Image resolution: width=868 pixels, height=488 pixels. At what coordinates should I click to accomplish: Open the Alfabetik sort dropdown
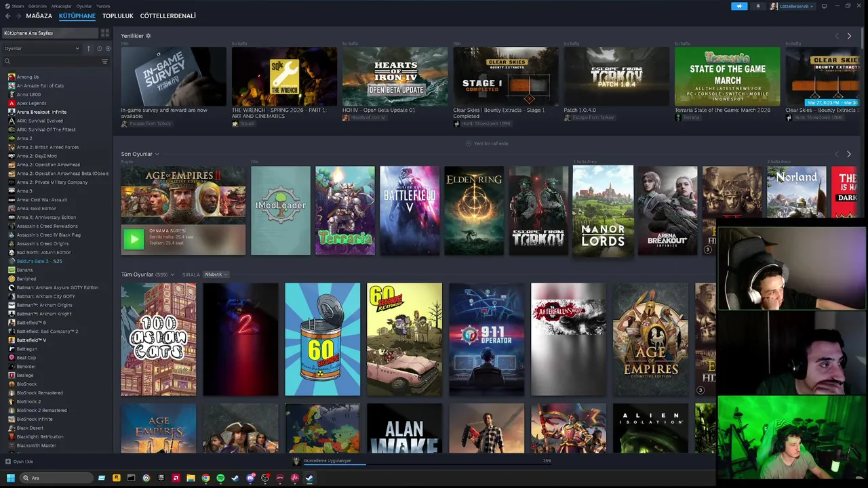(216, 274)
